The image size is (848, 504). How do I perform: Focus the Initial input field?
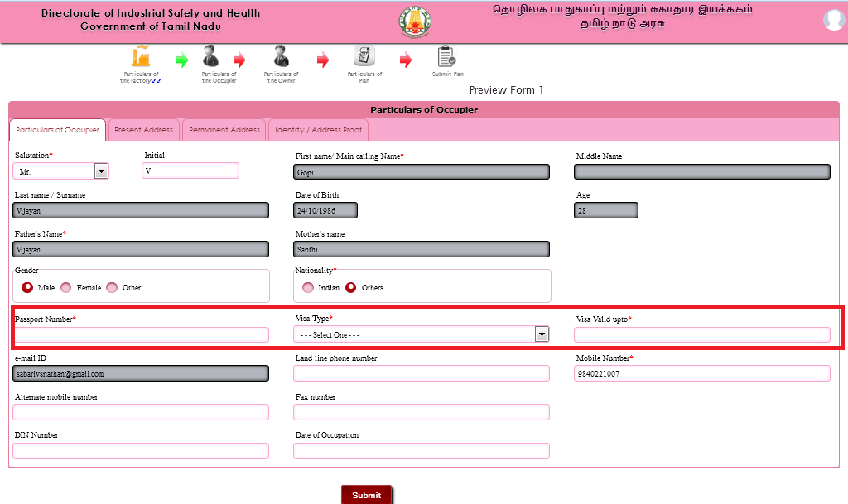(x=190, y=170)
